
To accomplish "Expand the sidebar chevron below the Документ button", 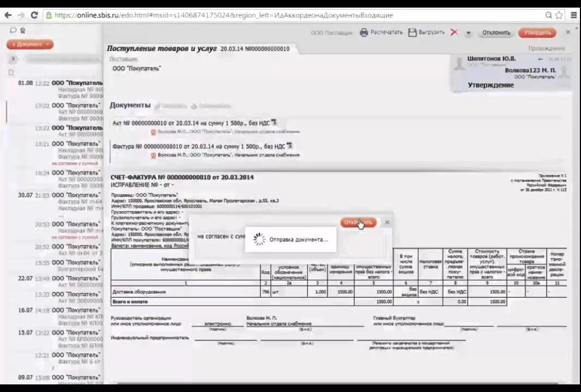I will coord(13,58).
